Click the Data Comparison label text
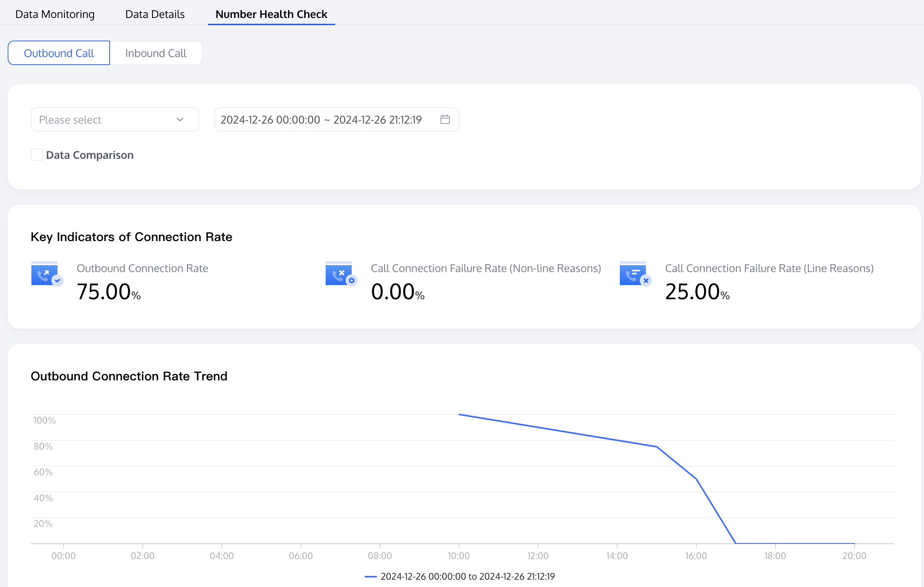924x587 pixels. point(89,155)
